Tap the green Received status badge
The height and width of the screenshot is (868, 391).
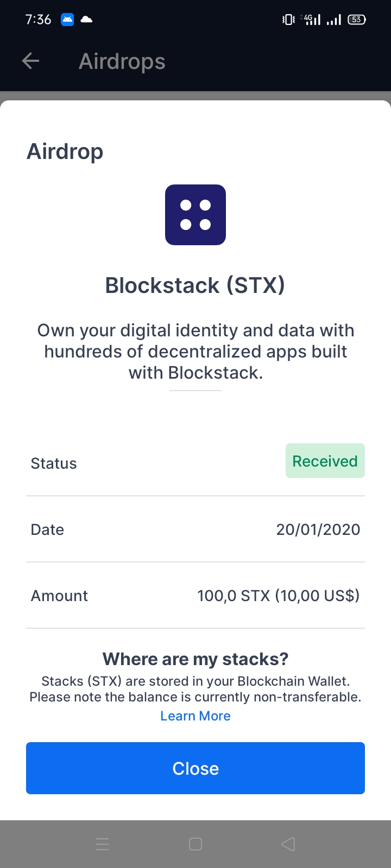(x=325, y=461)
